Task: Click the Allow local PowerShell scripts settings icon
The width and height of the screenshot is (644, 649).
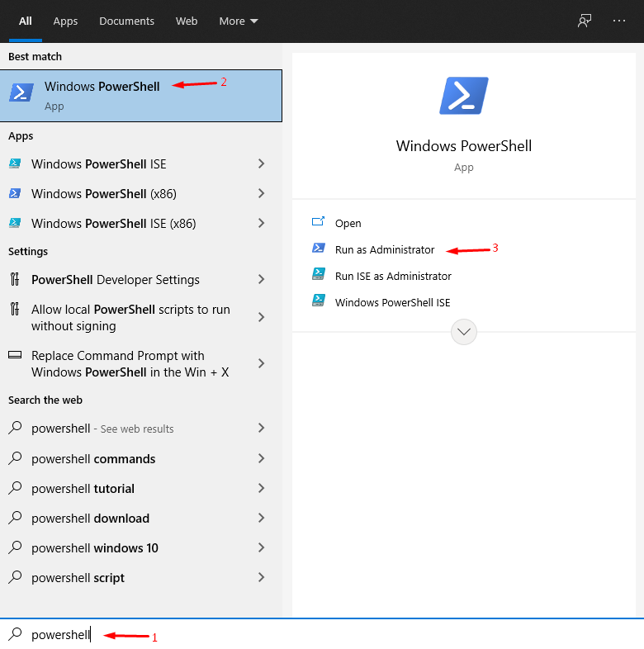Action: pyautogui.click(x=15, y=309)
